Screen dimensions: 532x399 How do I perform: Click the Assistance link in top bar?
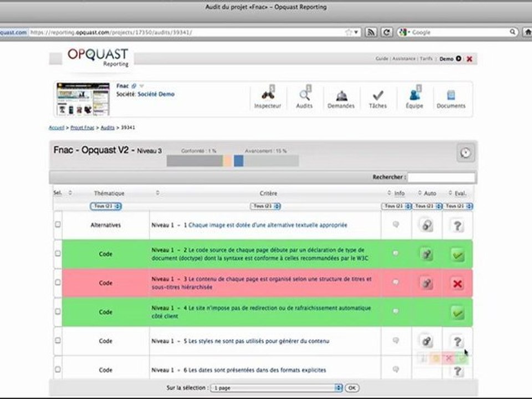coord(404,59)
